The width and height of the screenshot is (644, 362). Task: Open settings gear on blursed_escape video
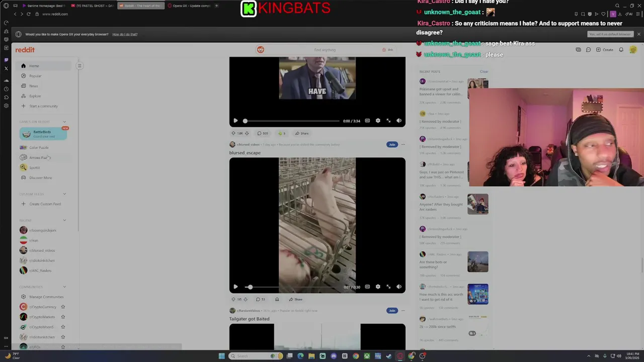tap(378, 287)
